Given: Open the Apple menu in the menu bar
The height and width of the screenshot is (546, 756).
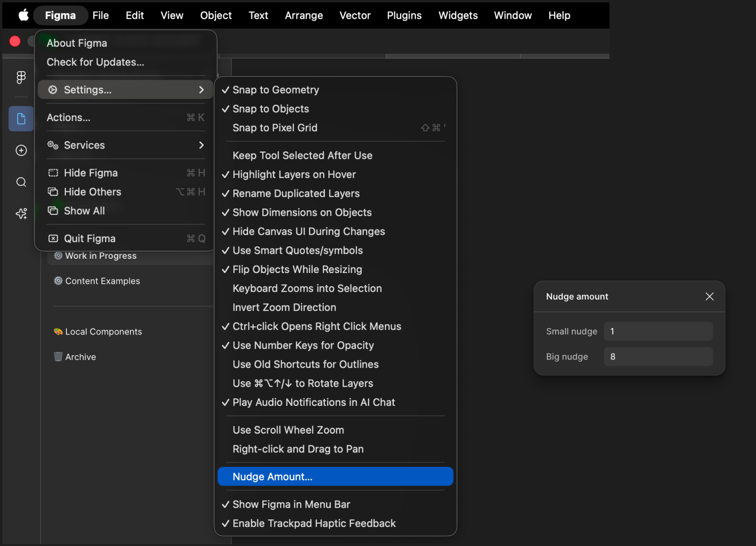Looking at the screenshot, I should [x=23, y=15].
